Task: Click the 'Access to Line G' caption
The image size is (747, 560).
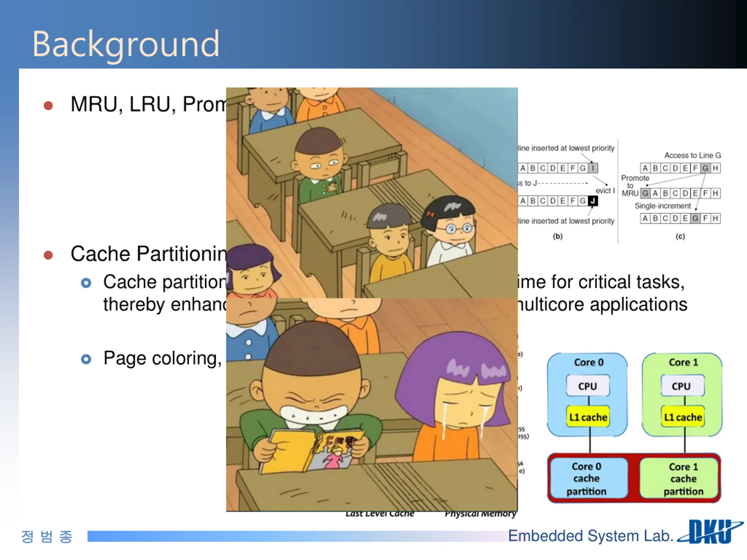Action: point(692,155)
